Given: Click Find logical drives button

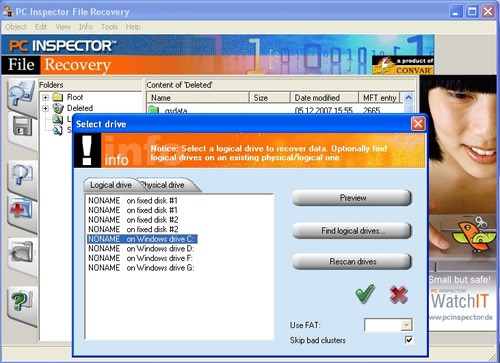Looking at the screenshot, I should [352, 231].
